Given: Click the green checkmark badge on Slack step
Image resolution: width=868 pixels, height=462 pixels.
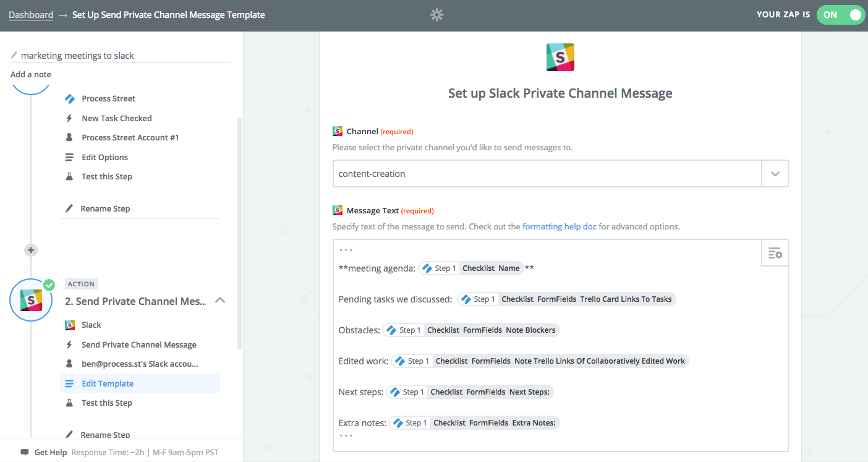Looking at the screenshot, I should pos(49,285).
